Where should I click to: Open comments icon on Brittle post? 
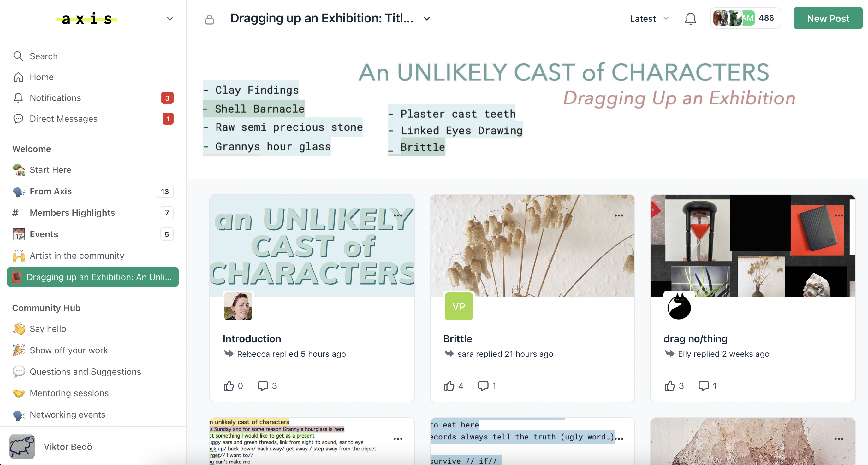[483, 386]
